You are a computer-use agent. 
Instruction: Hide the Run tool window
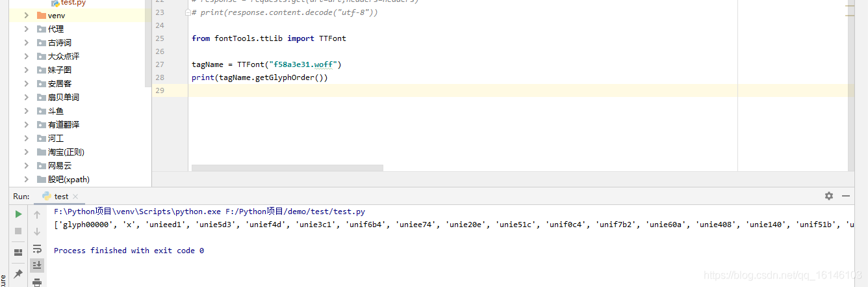846,196
